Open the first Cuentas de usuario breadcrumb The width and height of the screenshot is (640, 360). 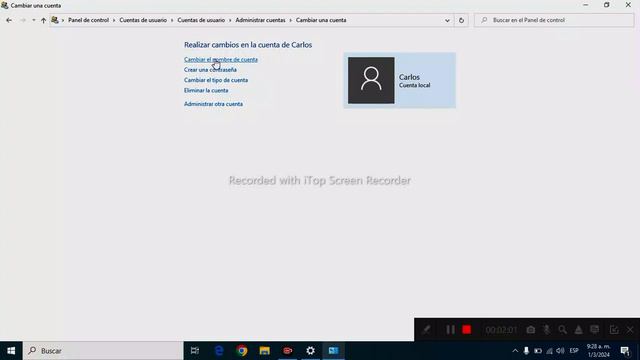[x=143, y=20]
